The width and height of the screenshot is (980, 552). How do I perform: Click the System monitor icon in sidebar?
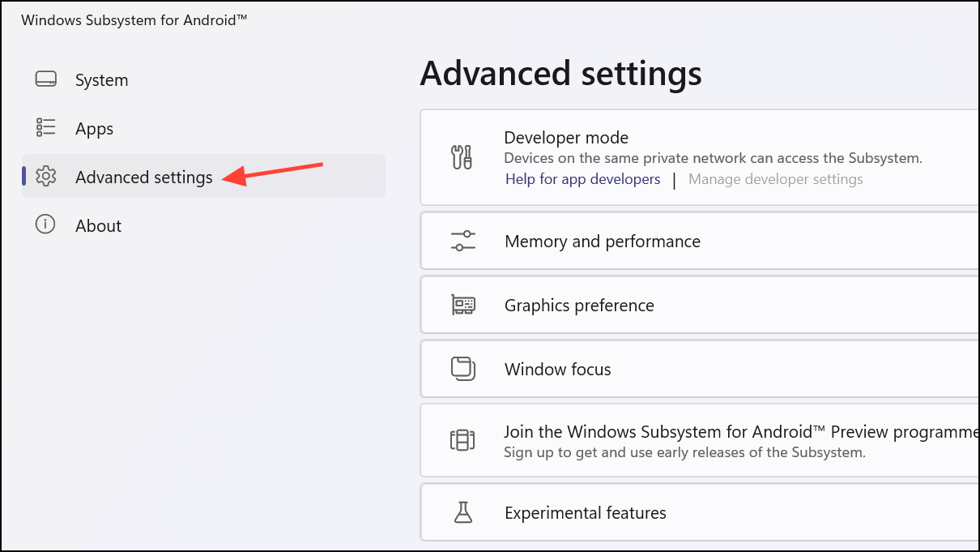(45, 79)
